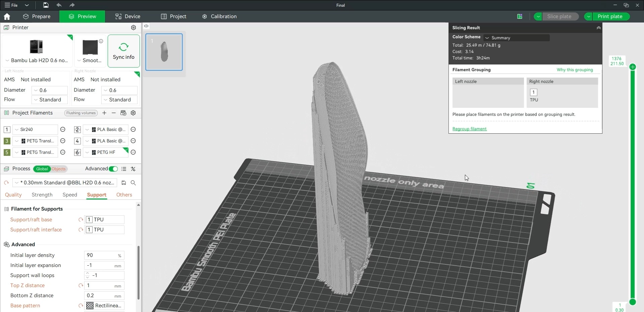Open the Base pattern Rectilinear dropdown
Screen dimensions: 644x312
[x=104, y=306]
